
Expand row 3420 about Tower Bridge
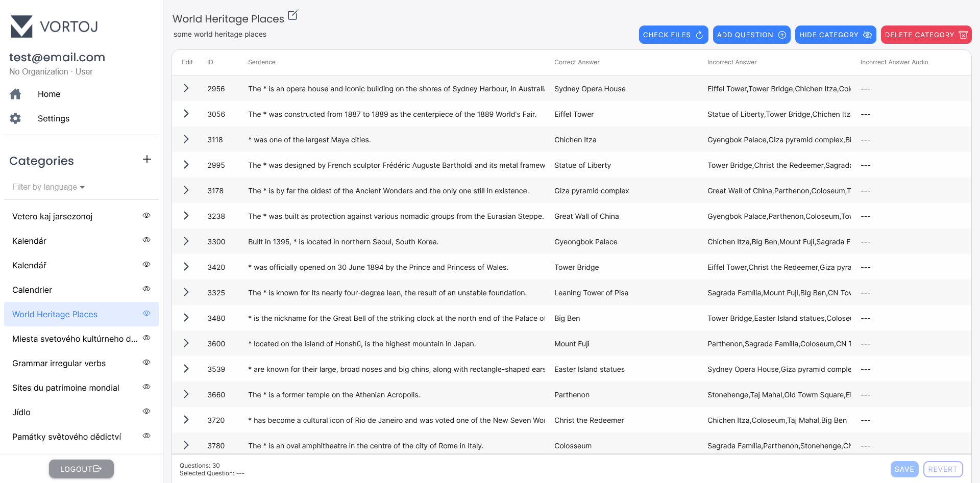pyautogui.click(x=186, y=267)
